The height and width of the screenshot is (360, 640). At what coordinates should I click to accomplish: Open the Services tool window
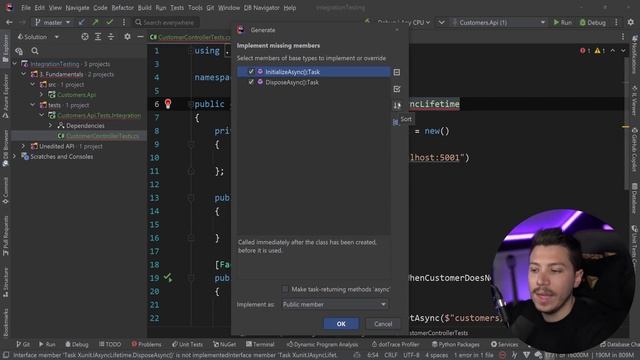coord(504,344)
